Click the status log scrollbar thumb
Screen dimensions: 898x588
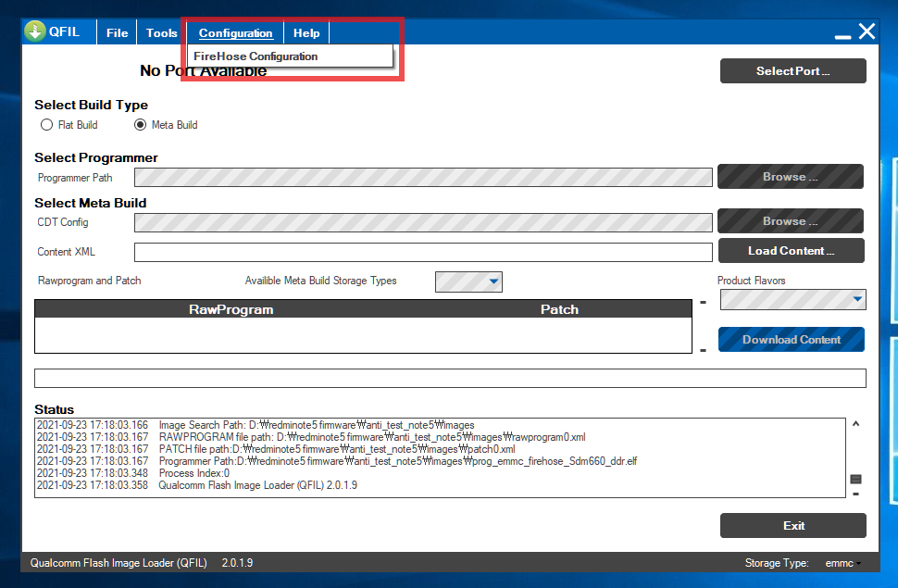tap(855, 479)
